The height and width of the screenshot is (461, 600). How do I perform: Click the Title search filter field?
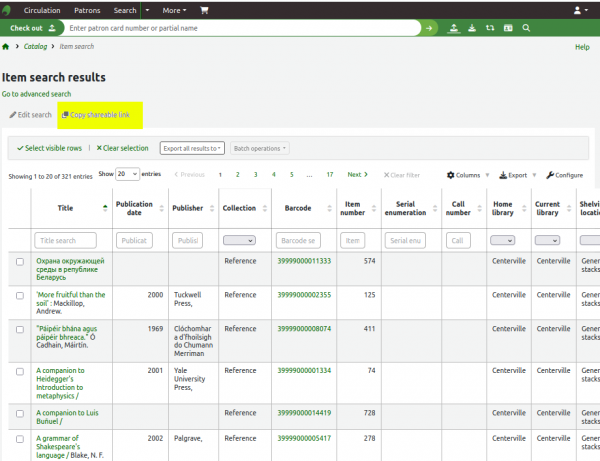tap(66, 240)
